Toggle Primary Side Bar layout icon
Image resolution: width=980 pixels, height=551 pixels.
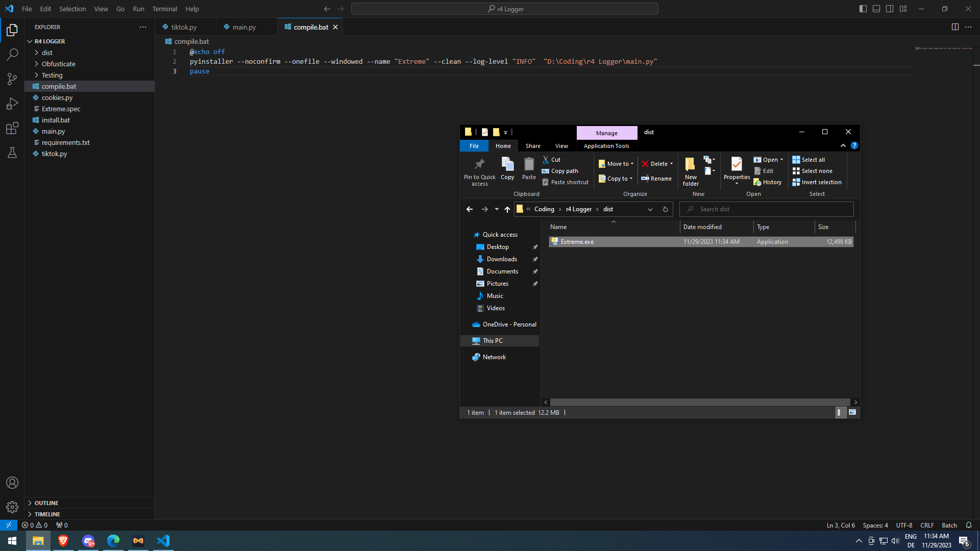[x=863, y=9]
